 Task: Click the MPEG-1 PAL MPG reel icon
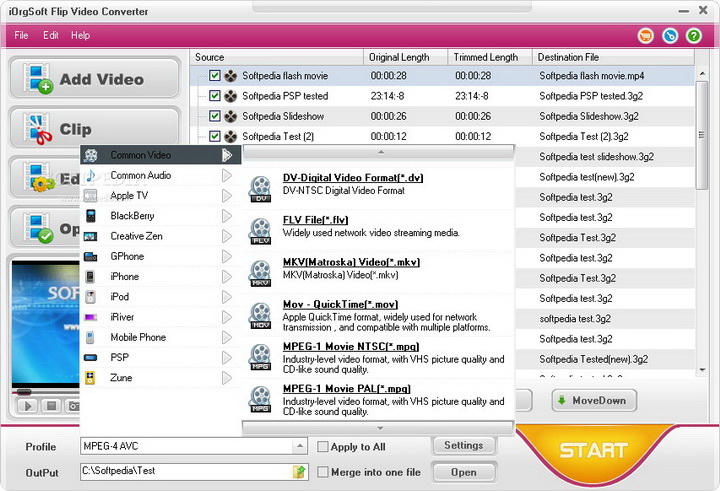tap(260, 400)
